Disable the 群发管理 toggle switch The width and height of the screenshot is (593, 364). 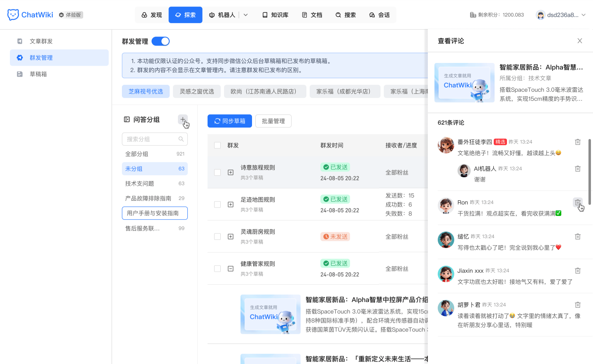(x=160, y=41)
